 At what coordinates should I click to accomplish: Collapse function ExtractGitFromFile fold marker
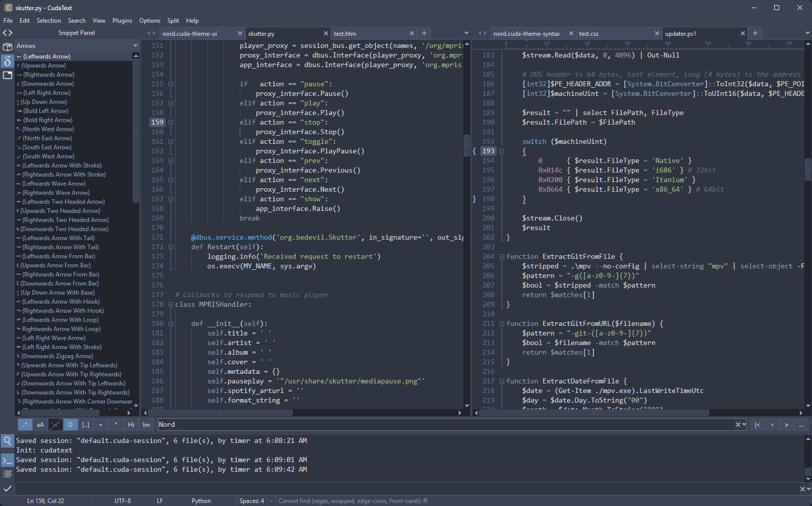pyautogui.click(x=502, y=257)
